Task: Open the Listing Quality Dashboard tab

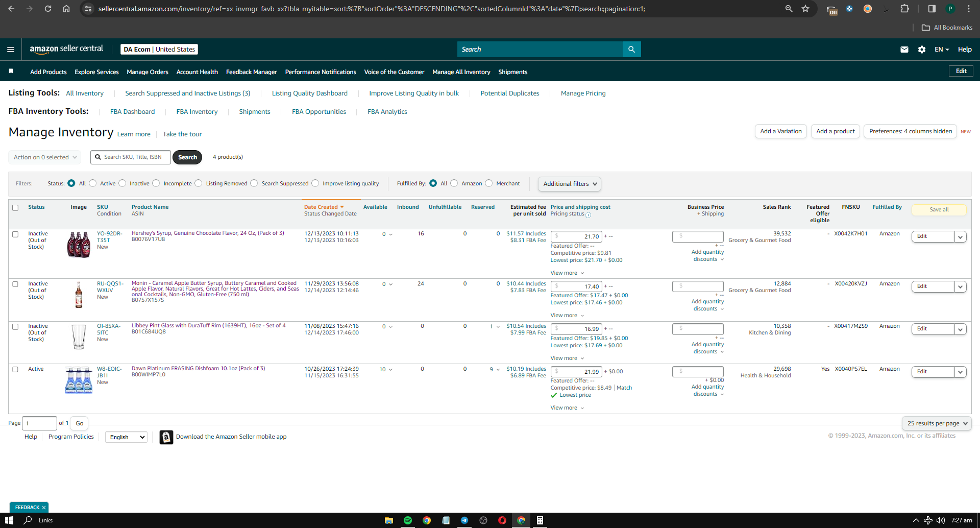Action: (309, 93)
